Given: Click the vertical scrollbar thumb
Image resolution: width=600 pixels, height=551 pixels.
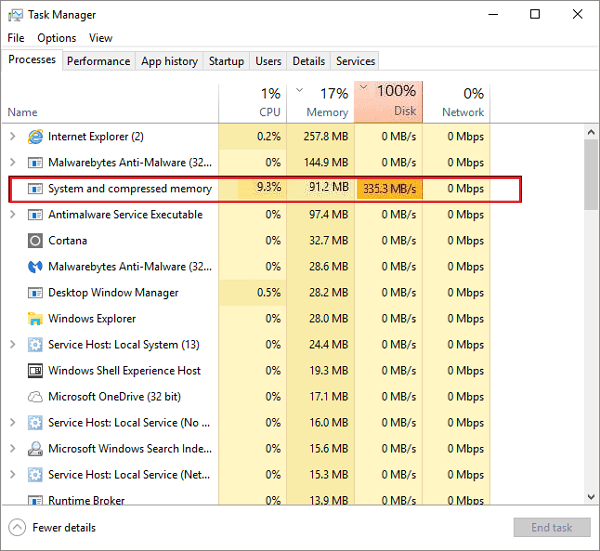Looking at the screenshot, I should (x=591, y=174).
